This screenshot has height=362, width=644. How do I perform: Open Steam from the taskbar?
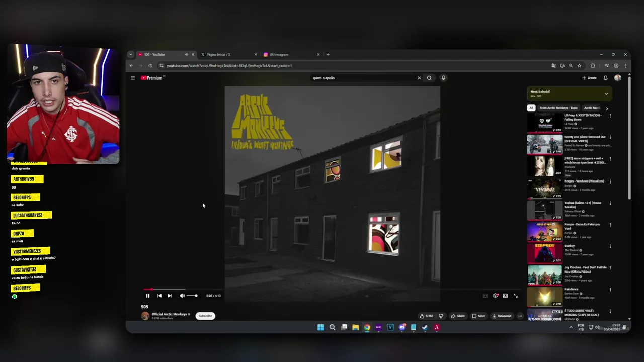425,327
